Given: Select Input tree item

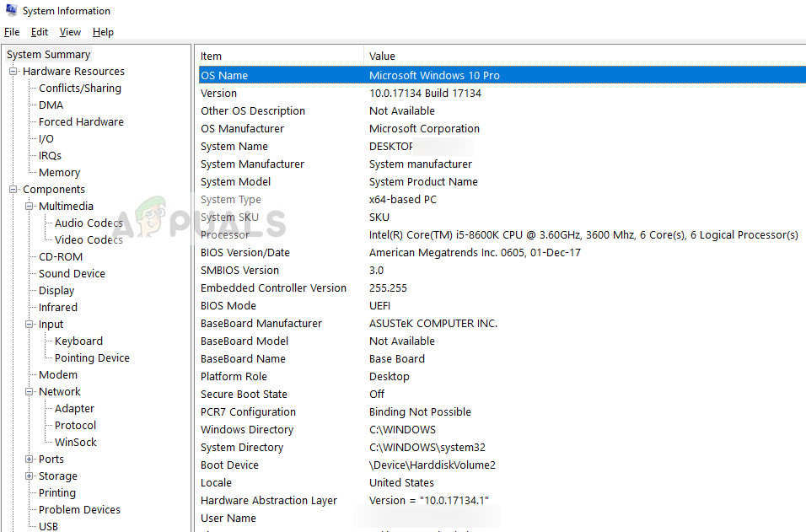Looking at the screenshot, I should tap(51, 325).
